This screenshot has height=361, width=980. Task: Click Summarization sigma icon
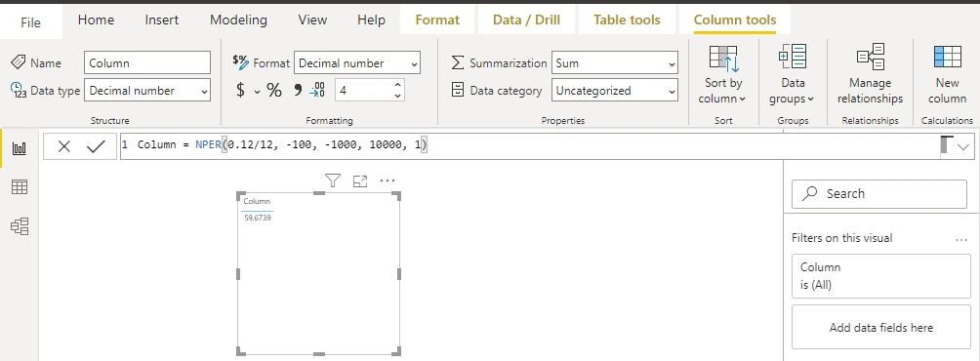coord(458,62)
